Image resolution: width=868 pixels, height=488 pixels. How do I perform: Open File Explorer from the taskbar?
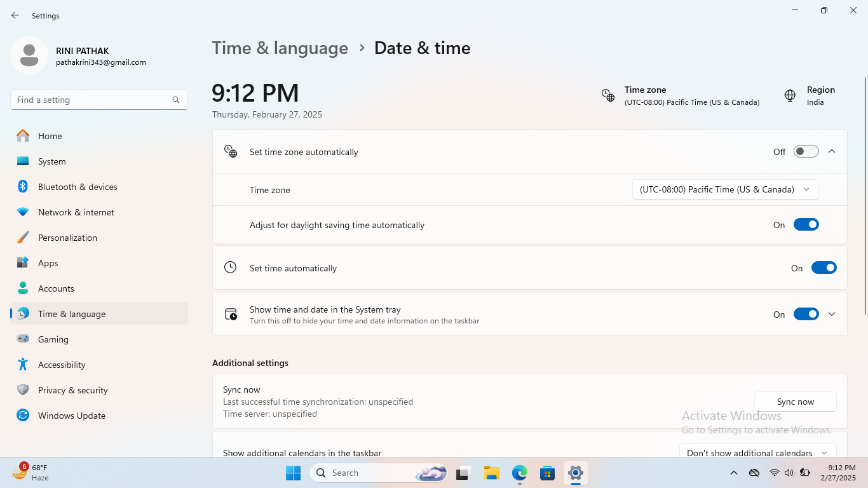[x=491, y=473]
